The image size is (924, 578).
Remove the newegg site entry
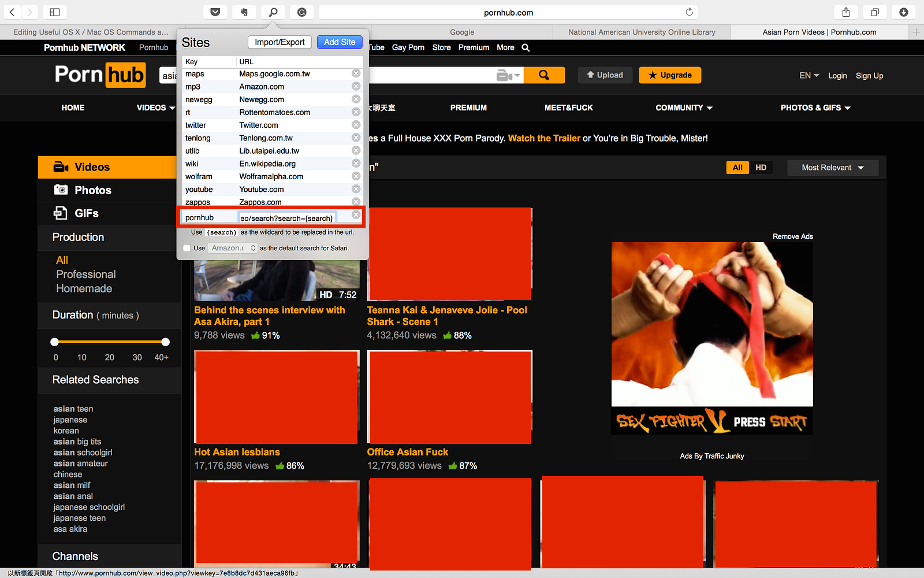[356, 99]
